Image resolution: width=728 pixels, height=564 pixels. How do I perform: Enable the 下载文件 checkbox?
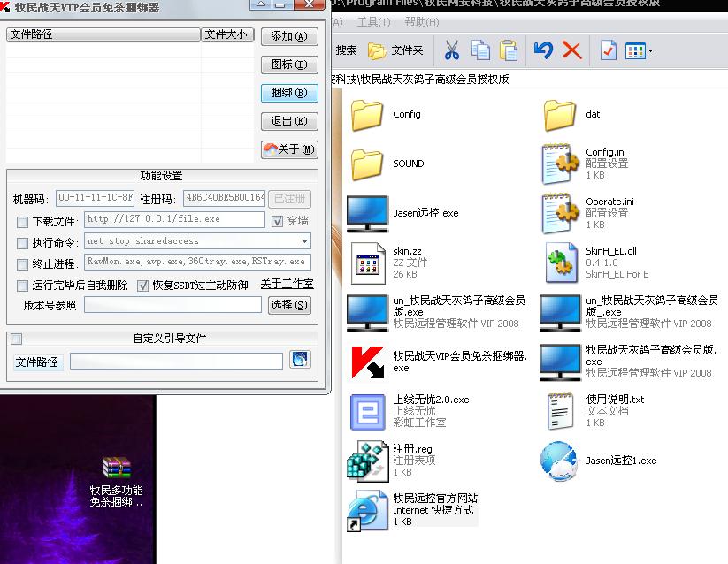pyautogui.click(x=22, y=222)
